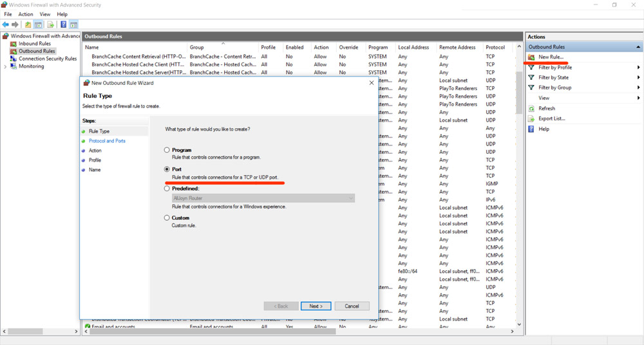The width and height of the screenshot is (644, 345).
Task: Click the wizard title bar firewall icon
Action: (86, 83)
